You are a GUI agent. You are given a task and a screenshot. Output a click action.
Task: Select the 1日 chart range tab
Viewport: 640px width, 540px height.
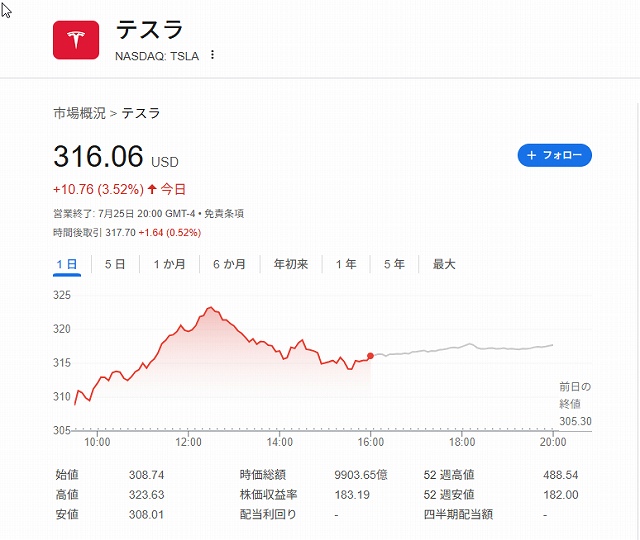[67, 264]
